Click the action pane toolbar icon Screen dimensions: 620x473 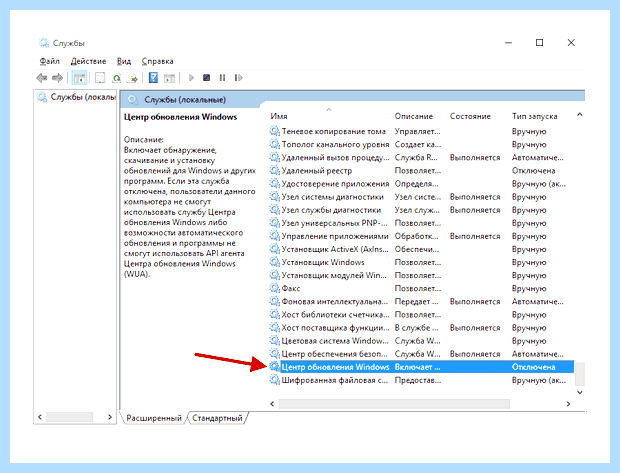169,78
